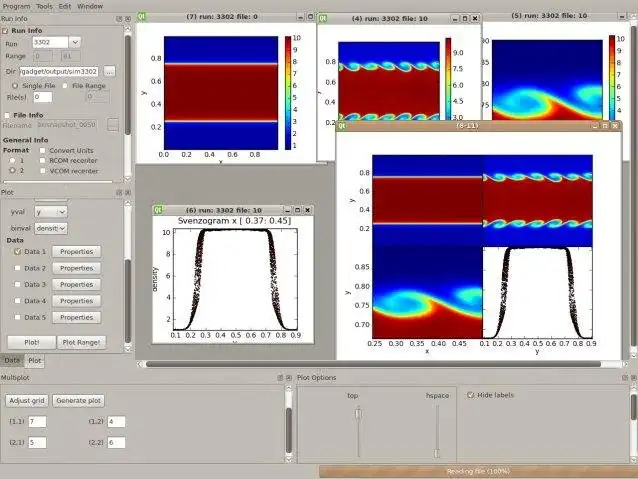
Task: Open the Tools menu
Action: point(44,6)
